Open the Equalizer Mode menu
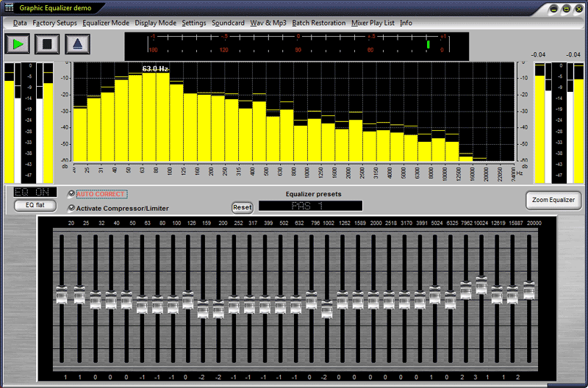This screenshot has height=388, width=588. [x=106, y=23]
